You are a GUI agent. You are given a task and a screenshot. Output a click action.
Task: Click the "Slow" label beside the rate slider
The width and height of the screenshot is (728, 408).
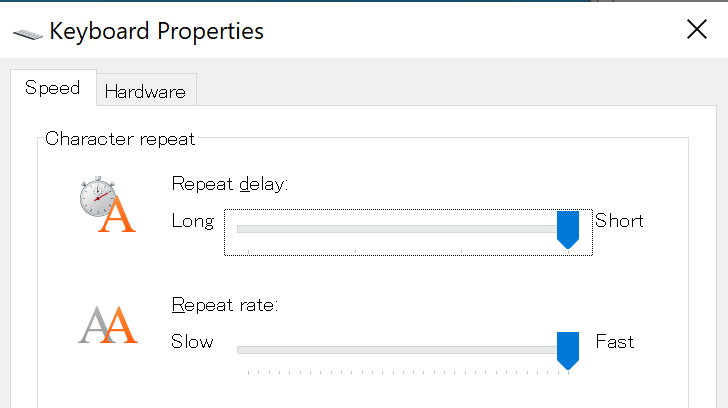(x=192, y=342)
